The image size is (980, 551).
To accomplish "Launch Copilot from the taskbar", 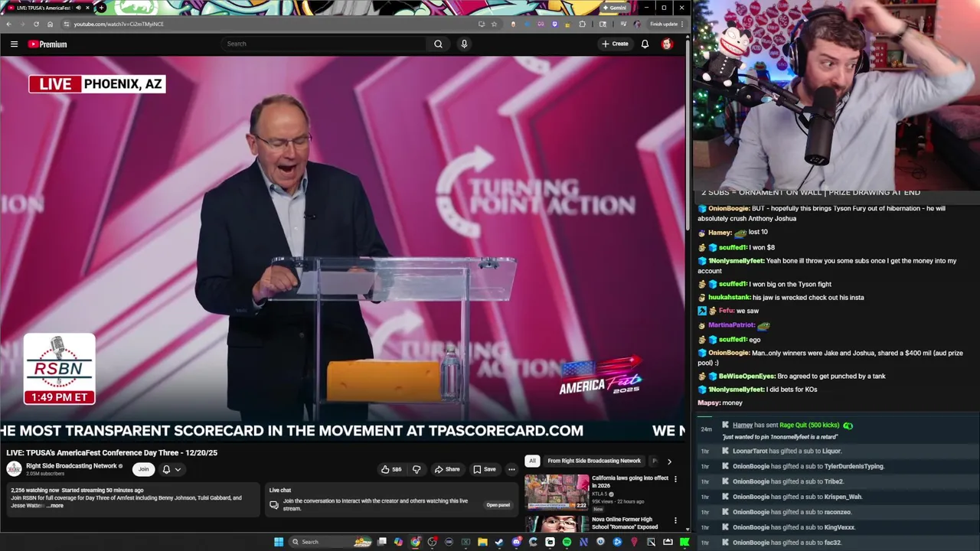I will pos(398,542).
